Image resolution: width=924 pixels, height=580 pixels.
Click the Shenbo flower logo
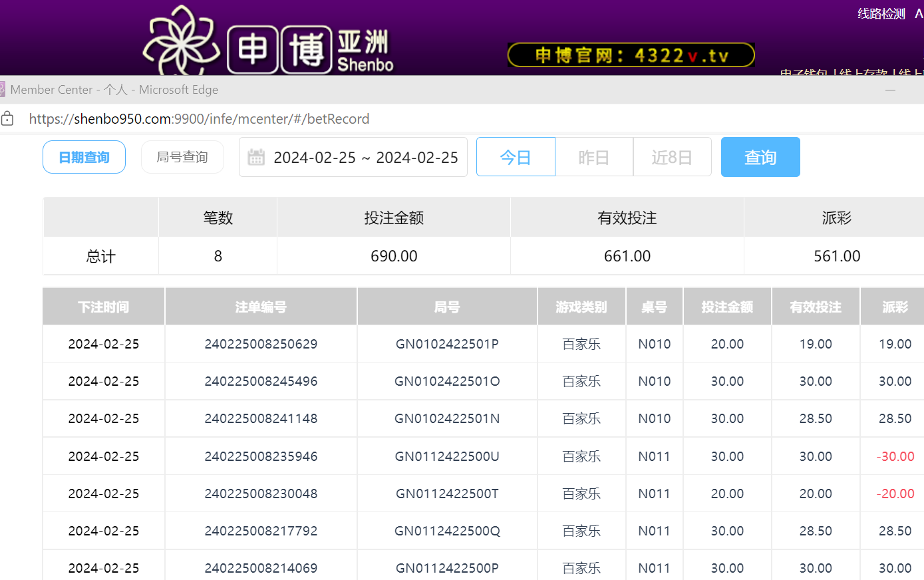[x=181, y=41]
